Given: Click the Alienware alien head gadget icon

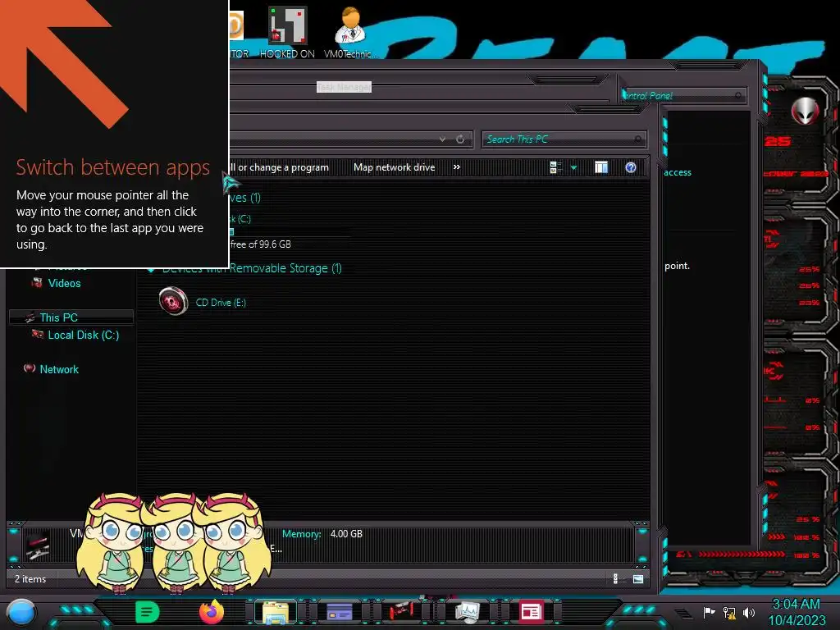Looking at the screenshot, I should (x=805, y=112).
